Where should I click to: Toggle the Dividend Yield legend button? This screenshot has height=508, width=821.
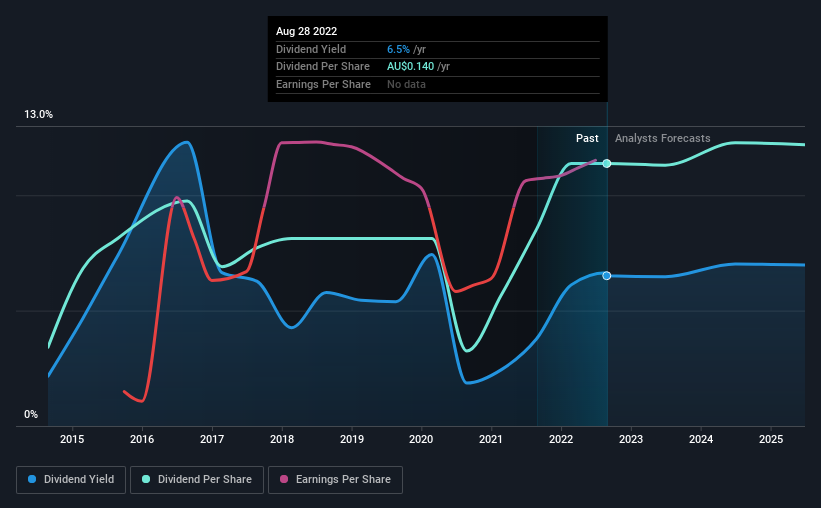(71, 480)
